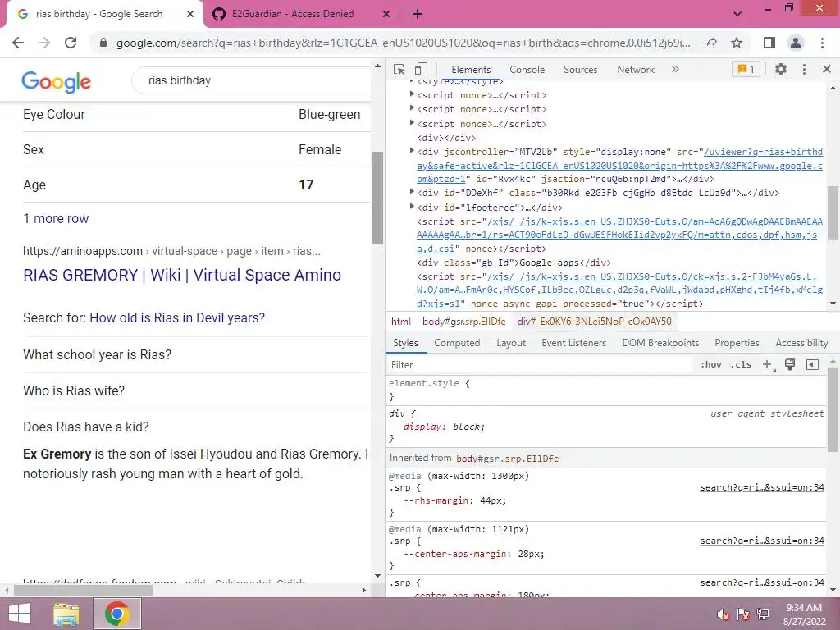
Task: Click the lock site info icon
Action: point(103,43)
